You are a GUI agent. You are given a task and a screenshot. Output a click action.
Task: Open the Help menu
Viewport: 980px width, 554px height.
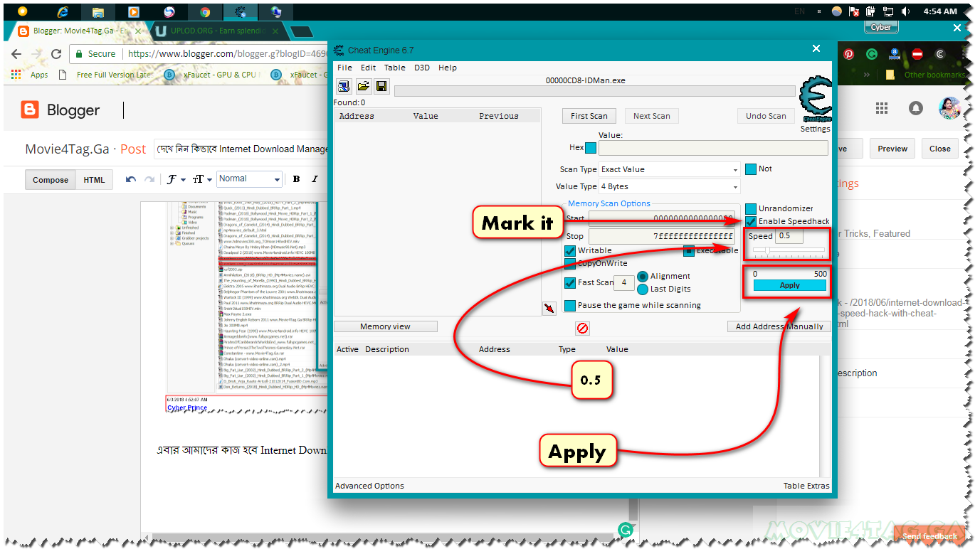click(x=448, y=68)
